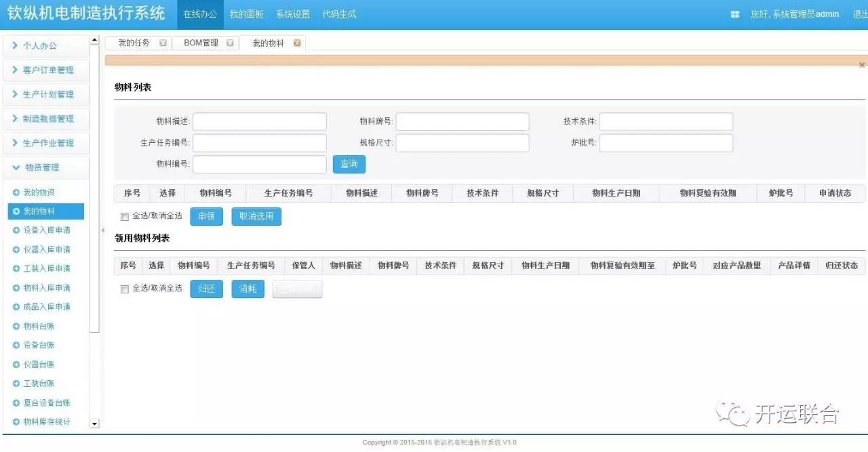Click the arrow icon beside 设备入库申请

click(x=16, y=230)
